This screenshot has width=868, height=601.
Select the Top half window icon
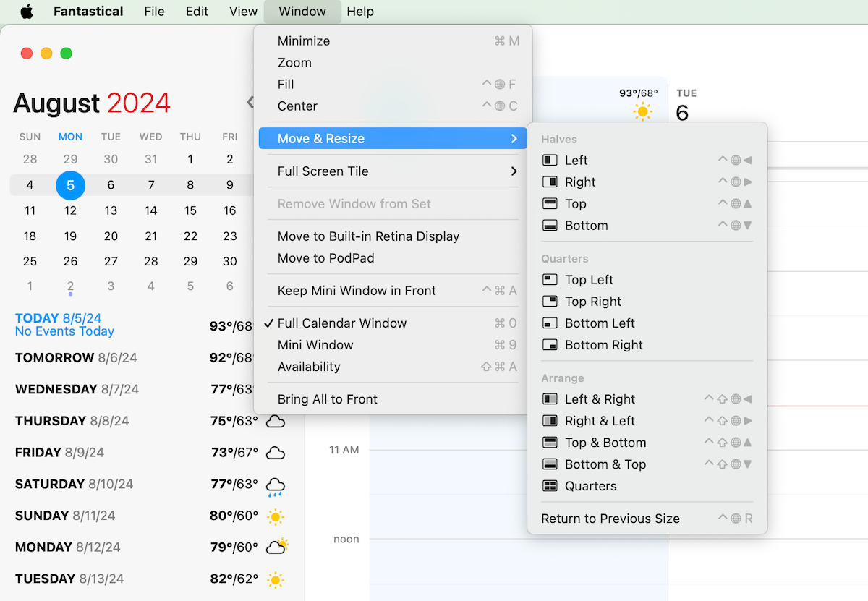pyautogui.click(x=550, y=203)
